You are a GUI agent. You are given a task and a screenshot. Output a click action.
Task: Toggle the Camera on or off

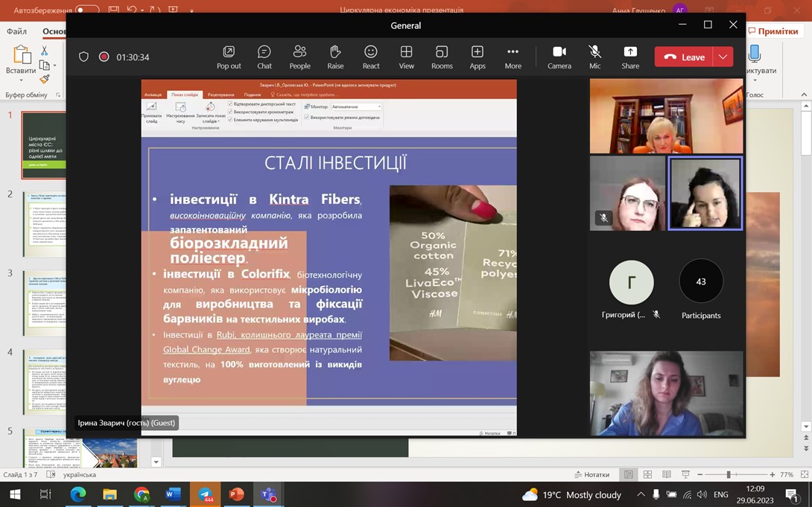(x=559, y=57)
